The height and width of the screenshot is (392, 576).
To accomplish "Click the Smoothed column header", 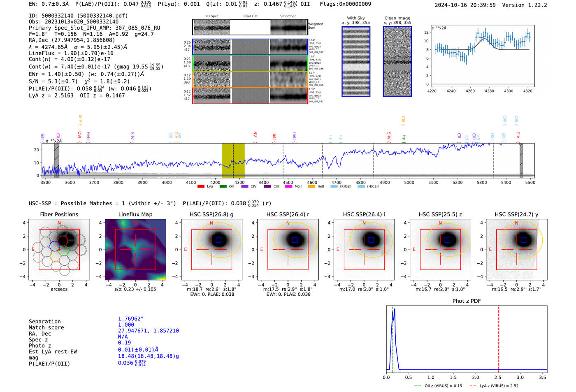I will click(288, 16).
